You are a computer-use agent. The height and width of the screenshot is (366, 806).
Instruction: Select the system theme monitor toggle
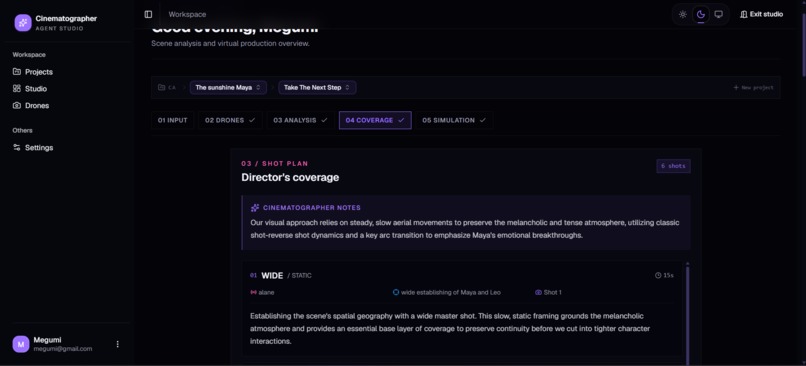coord(719,14)
